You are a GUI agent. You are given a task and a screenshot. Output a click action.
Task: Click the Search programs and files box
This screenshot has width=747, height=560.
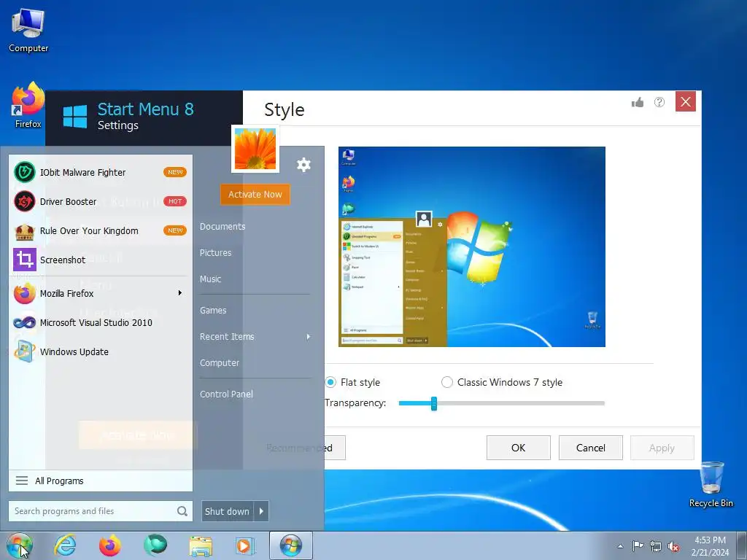tap(101, 511)
